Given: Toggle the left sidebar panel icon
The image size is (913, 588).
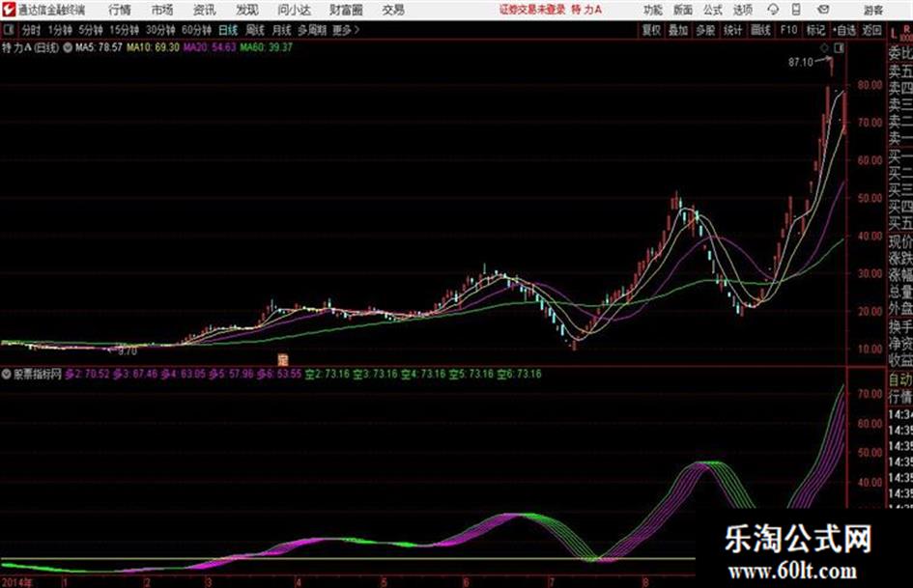Looking at the screenshot, I should (8, 30).
